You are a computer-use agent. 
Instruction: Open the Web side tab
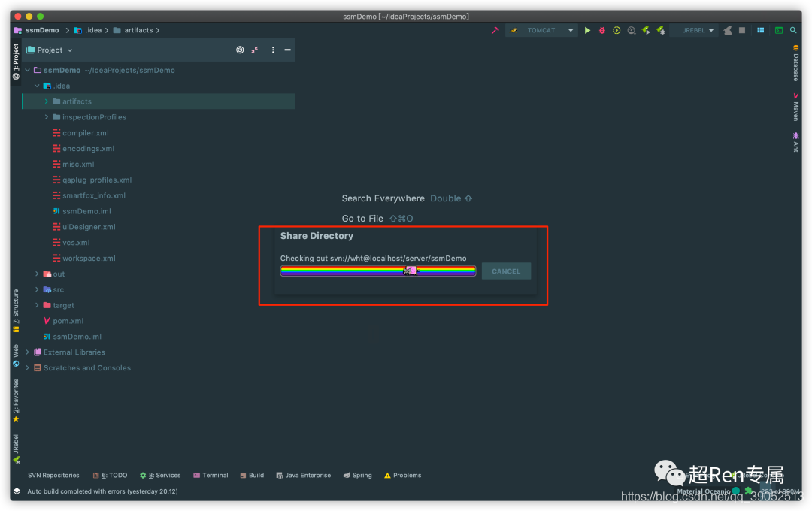[x=16, y=355]
